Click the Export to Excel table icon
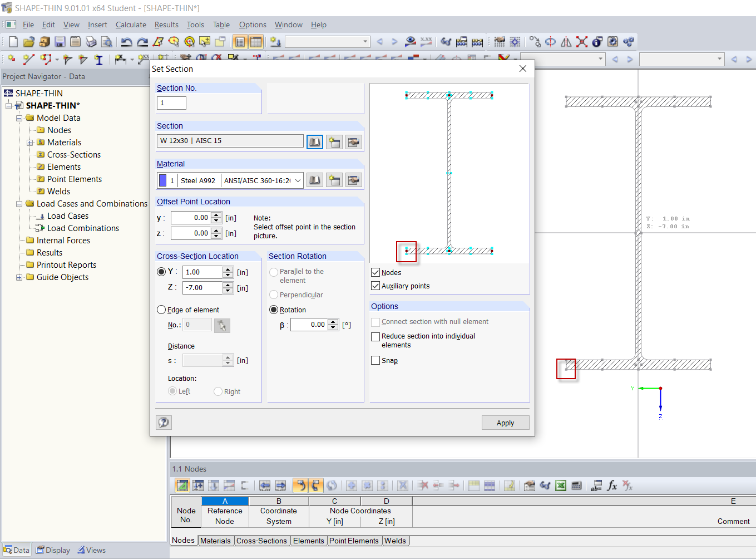756x559 pixels. (561, 486)
